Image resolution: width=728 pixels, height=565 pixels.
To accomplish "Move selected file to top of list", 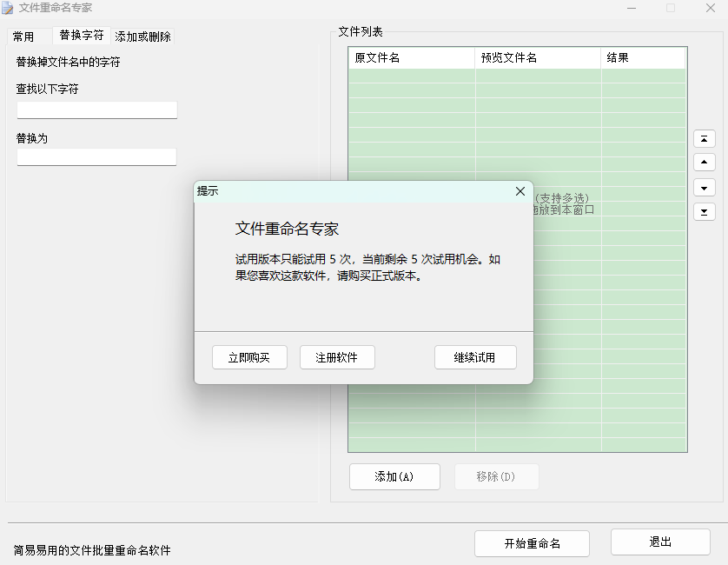I will coord(704,138).
